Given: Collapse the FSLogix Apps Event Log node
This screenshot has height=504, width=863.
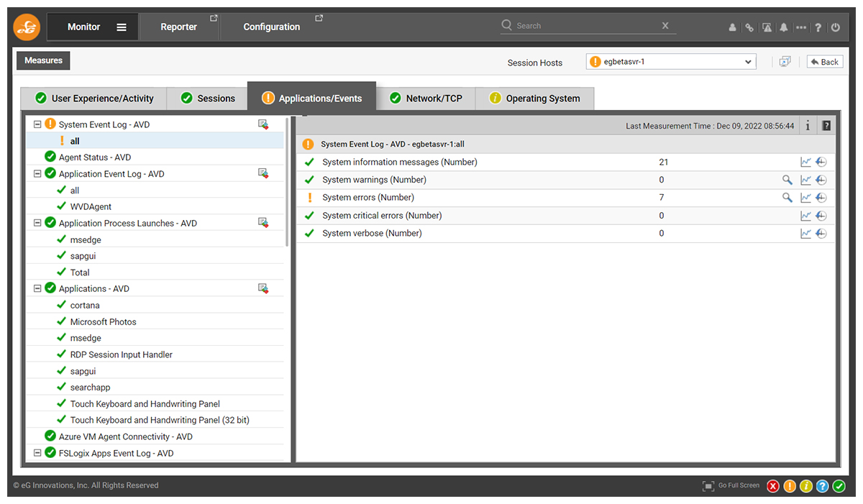Looking at the screenshot, I should pyautogui.click(x=37, y=453).
